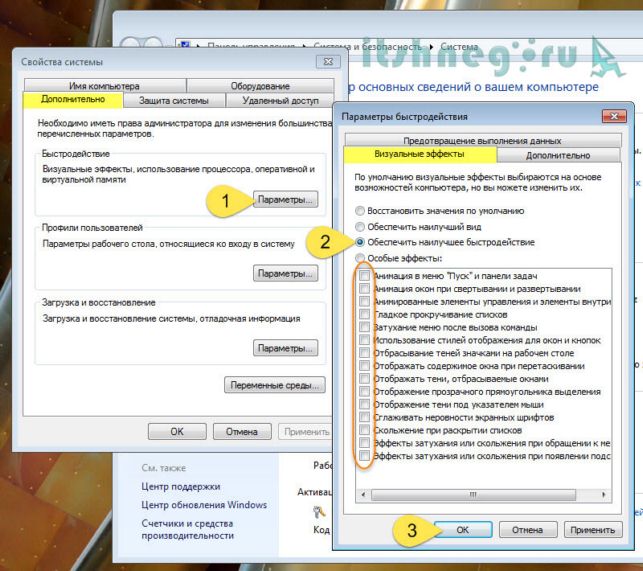Screen dimensions: 643x571
Task: Click 'Применить' in Параметры быстродействия dialog
Action: (593, 530)
